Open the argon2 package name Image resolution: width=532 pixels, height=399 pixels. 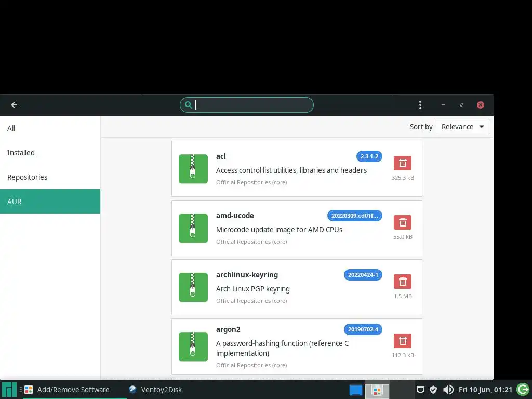pyautogui.click(x=228, y=329)
